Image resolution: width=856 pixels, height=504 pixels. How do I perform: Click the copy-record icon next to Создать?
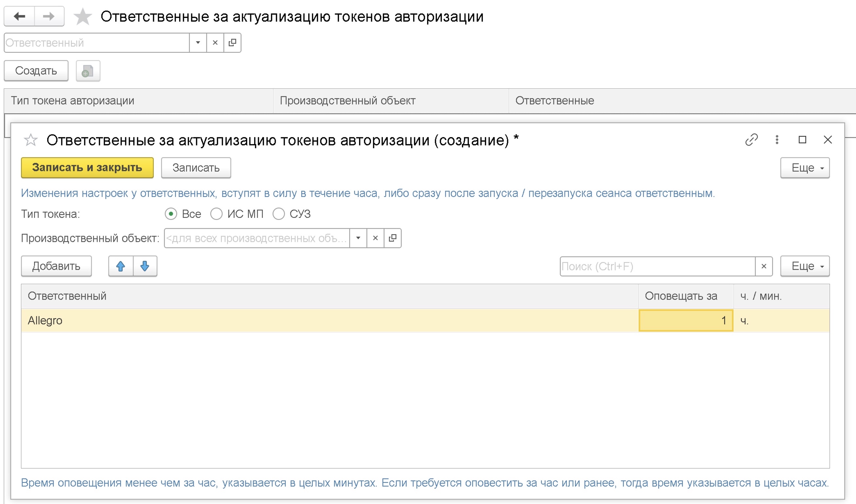[88, 71]
